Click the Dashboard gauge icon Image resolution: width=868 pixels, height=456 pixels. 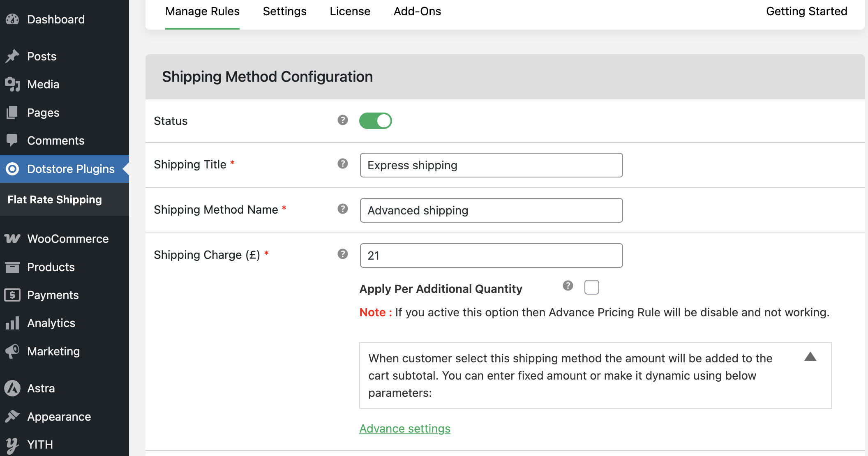tap(12, 19)
